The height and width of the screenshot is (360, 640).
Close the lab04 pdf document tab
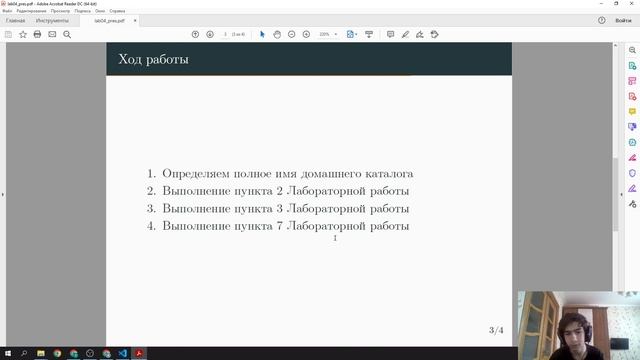pyautogui.click(x=135, y=20)
